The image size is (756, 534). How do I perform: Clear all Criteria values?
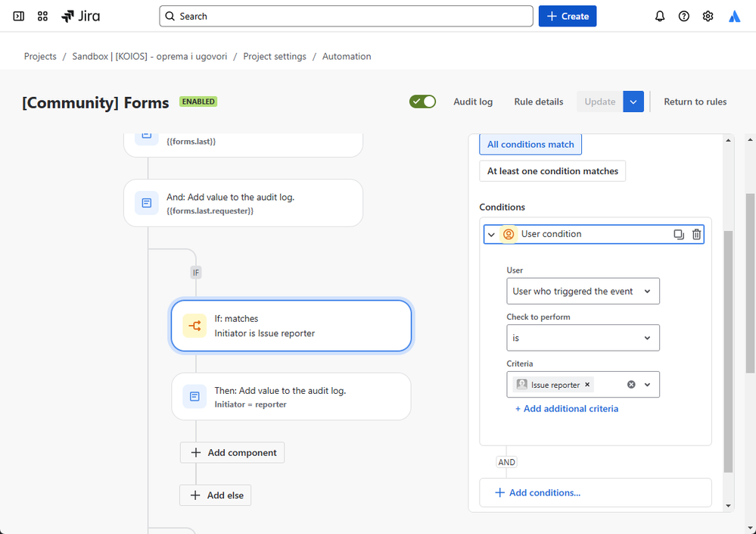[x=631, y=385]
